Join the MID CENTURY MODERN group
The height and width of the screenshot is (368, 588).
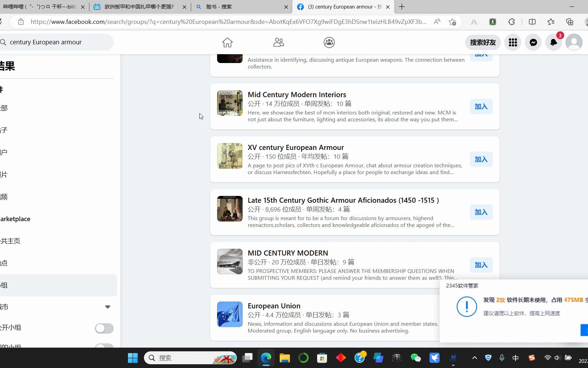[x=481, y=265]
